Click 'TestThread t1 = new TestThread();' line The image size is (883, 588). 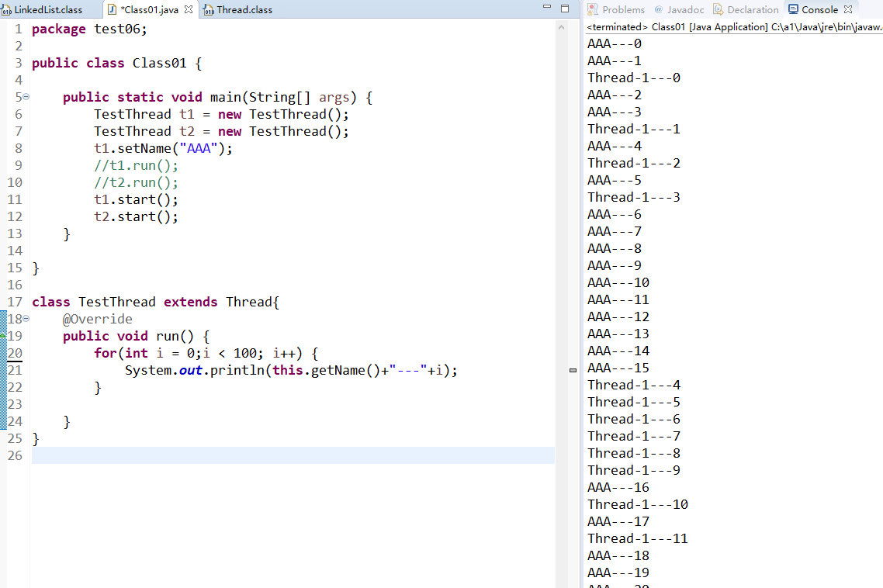221,114
